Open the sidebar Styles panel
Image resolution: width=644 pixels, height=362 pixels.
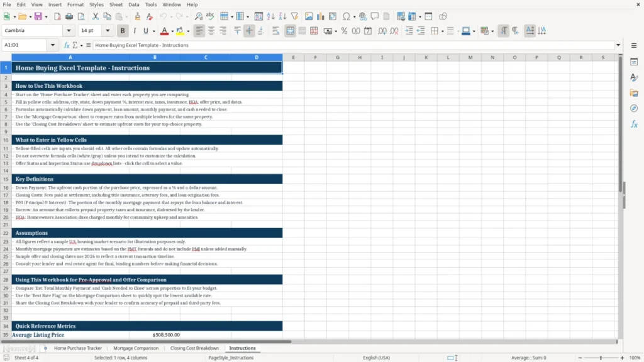[634, 77]
